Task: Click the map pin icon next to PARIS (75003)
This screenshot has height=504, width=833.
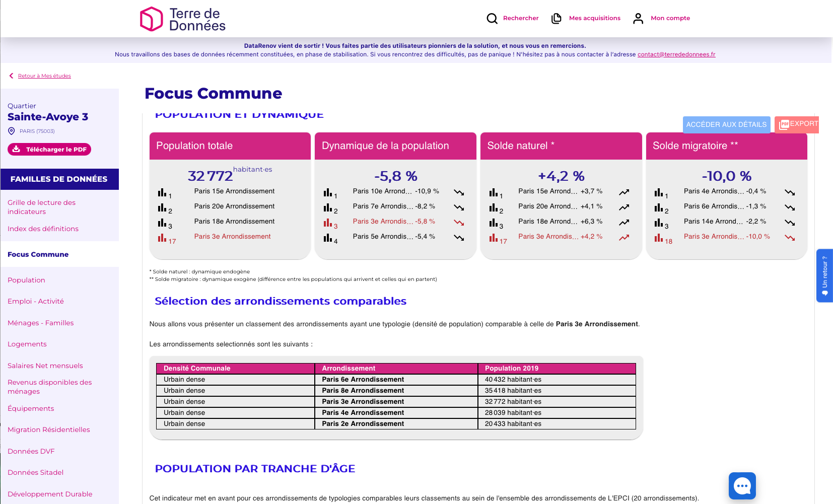Action: [12, 131]
